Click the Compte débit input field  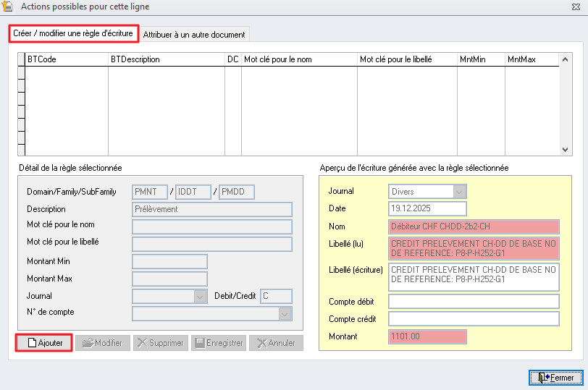(x=474, y=302)
